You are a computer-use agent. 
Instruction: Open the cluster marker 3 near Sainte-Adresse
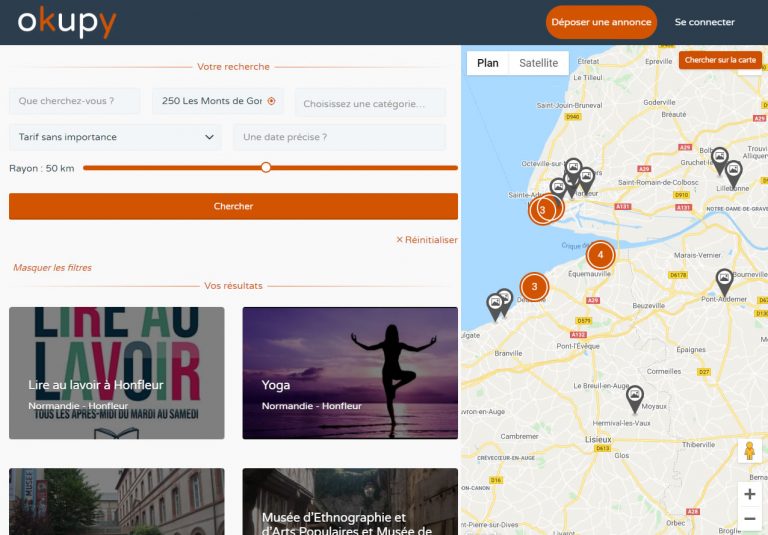click(x=542, y=210)
